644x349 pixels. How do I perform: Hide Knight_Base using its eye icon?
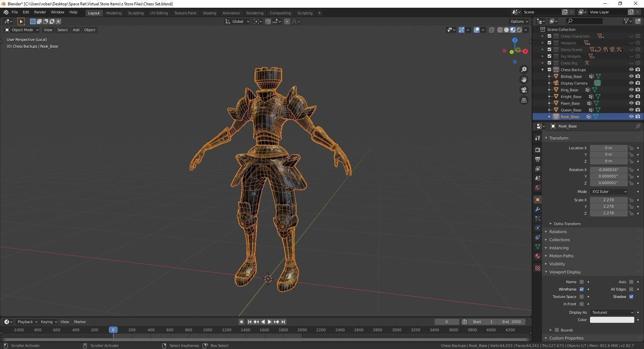coord(631,97)
